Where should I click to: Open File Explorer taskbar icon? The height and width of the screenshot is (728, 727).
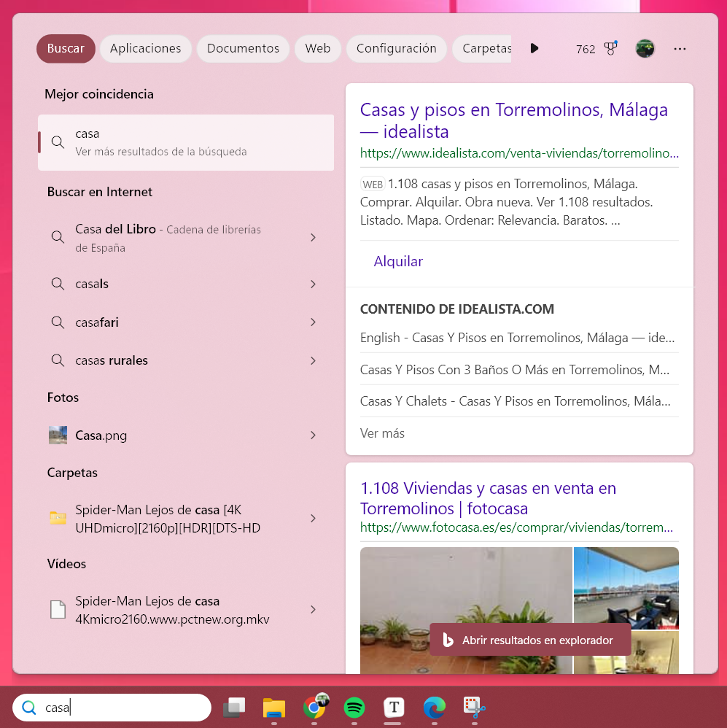[x=274, y=707]
